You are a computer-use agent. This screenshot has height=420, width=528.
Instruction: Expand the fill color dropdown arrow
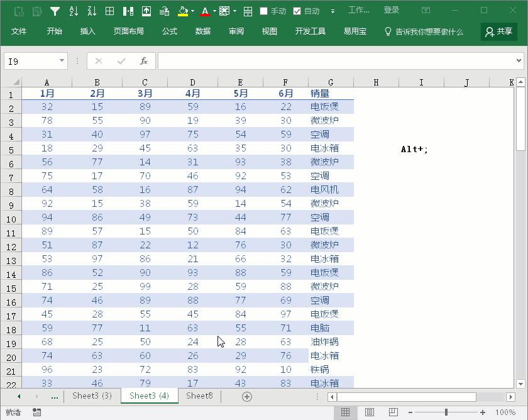[x=192, y=11]
